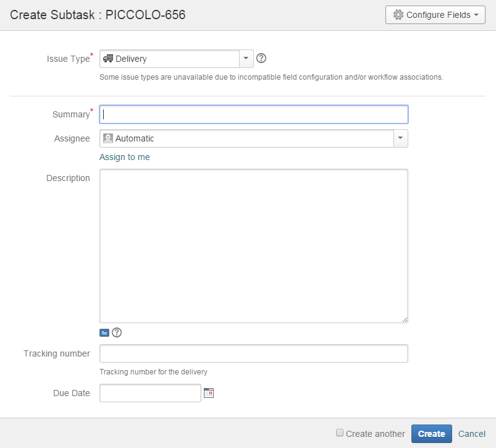The image size is (496, 448).
Task: Click the gear icon on Configure Fields
Action: click(398, 15)
